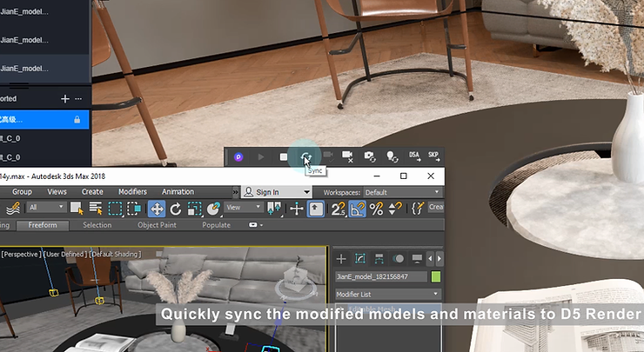
Task: Toggle Spinner Snap button
Action: tap(395, 209)
